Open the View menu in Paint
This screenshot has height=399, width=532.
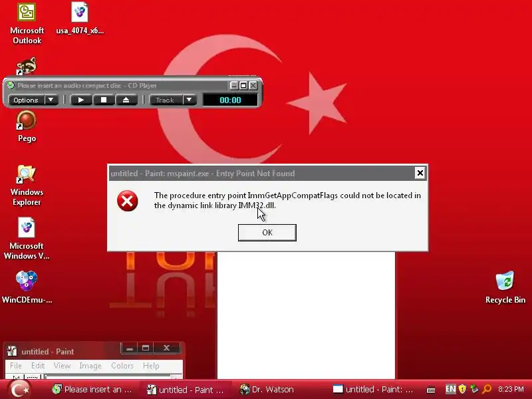point(62,366)
